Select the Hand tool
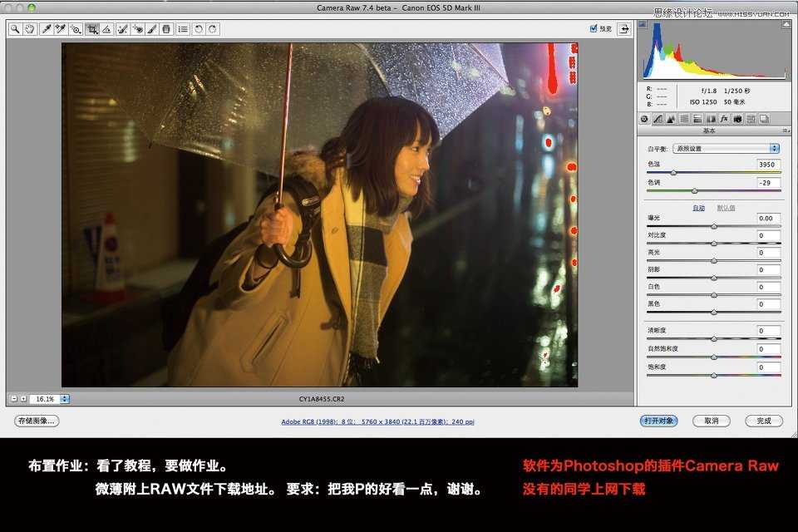The width and height of the screenshot is (798, 532). point(31,29)
